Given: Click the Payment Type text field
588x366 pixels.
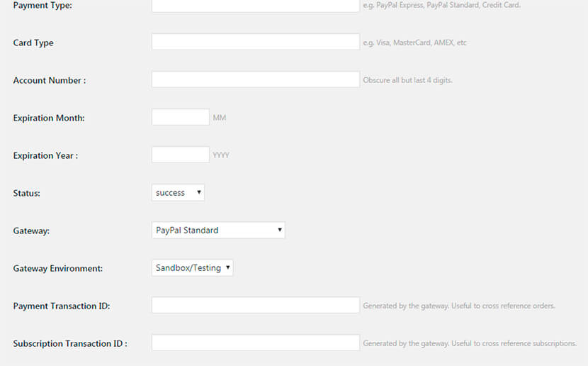Looking at the screenshot, I should pos(255,5).
